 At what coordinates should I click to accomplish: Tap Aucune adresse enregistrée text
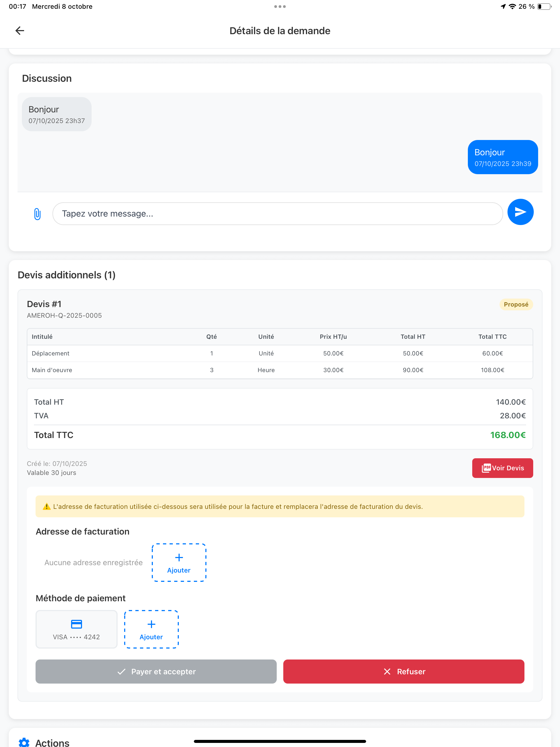pos(93,563)
